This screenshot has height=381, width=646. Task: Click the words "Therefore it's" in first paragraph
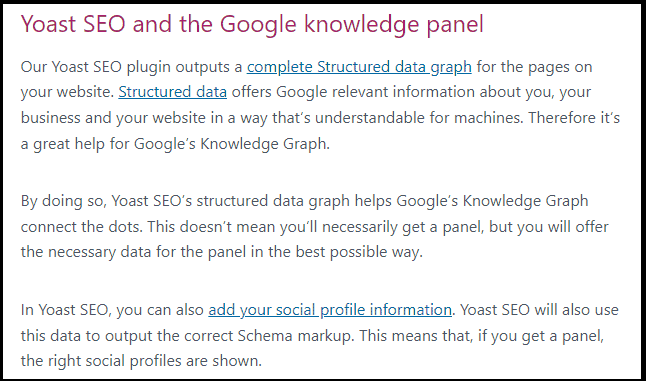(x=574, y=118)
